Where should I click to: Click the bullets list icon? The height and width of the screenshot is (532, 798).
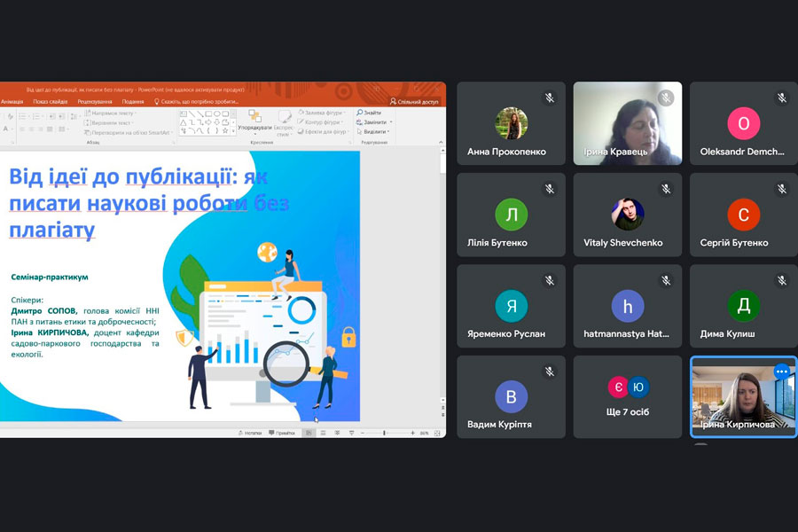(x=22, y=116)
